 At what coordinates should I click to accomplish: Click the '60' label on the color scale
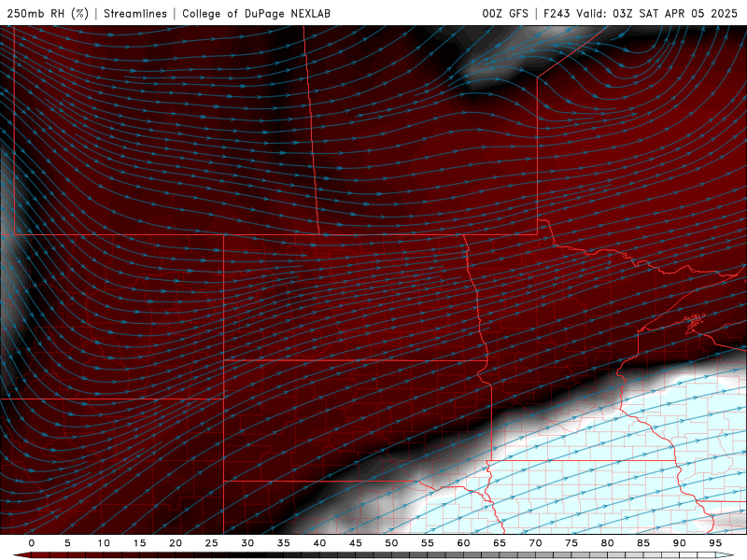[463, 543]
